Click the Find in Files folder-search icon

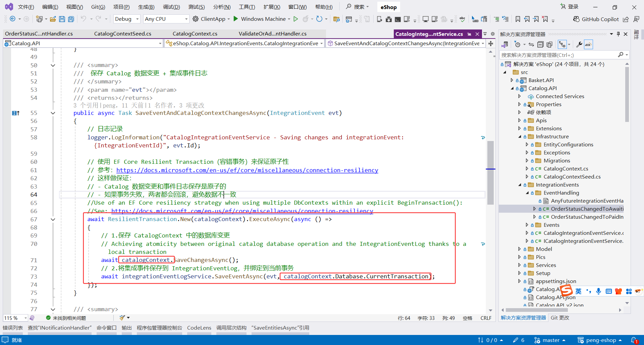click(x=336, y=19)
